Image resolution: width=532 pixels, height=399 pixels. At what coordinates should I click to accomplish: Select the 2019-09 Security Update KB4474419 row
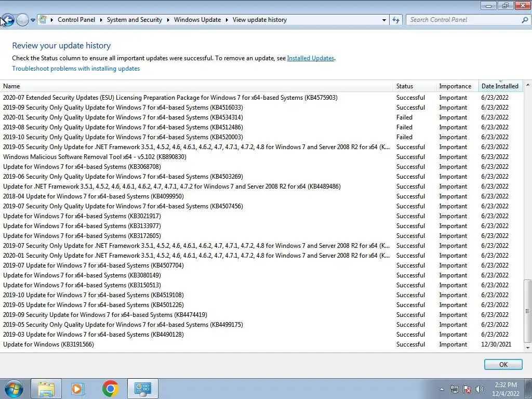(x=261, y=315)
